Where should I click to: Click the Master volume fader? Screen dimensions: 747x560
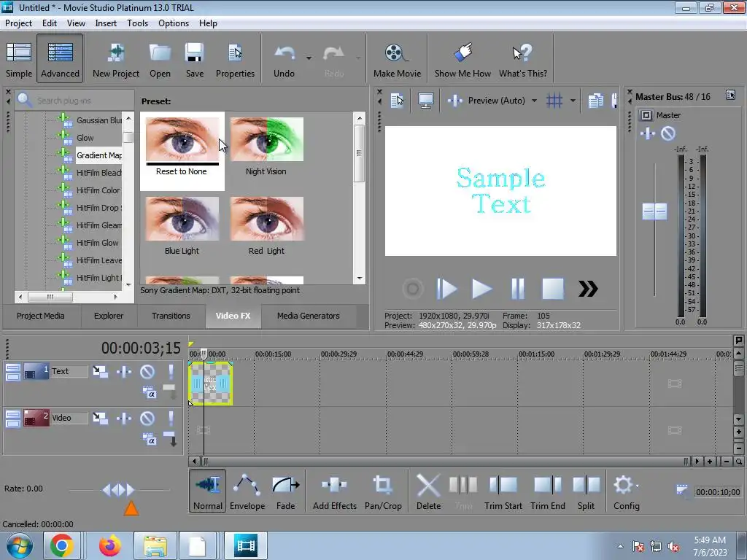point(654,211)
